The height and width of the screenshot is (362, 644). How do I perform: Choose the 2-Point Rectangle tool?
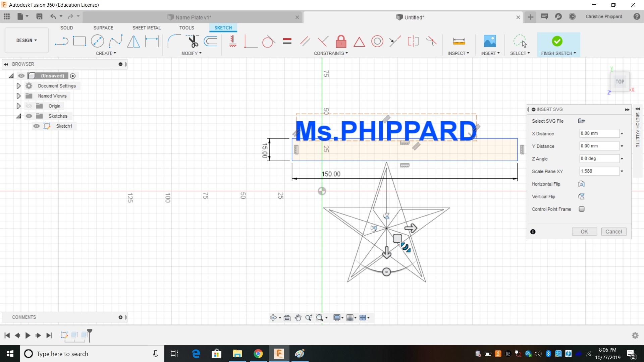[x=79, y=41]
